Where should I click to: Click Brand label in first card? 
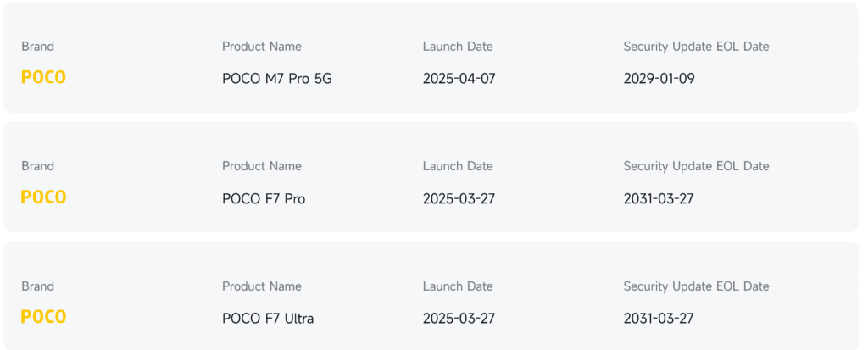tap(37, 47)
